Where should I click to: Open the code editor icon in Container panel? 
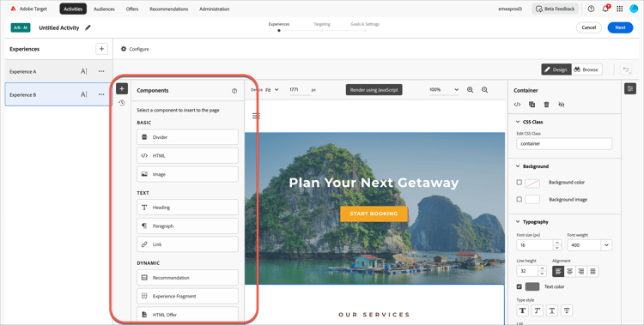coord(517,105)
